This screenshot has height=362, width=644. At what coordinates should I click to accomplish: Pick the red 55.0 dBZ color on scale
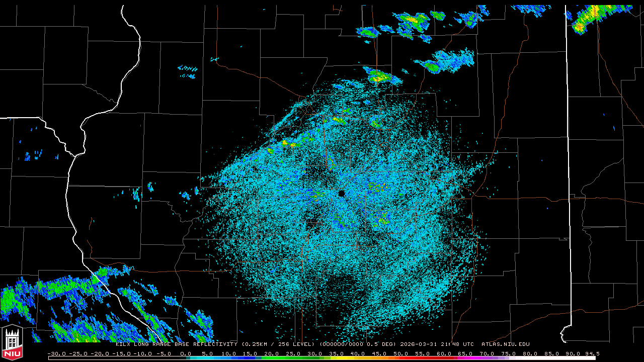[x=422, y=358]
